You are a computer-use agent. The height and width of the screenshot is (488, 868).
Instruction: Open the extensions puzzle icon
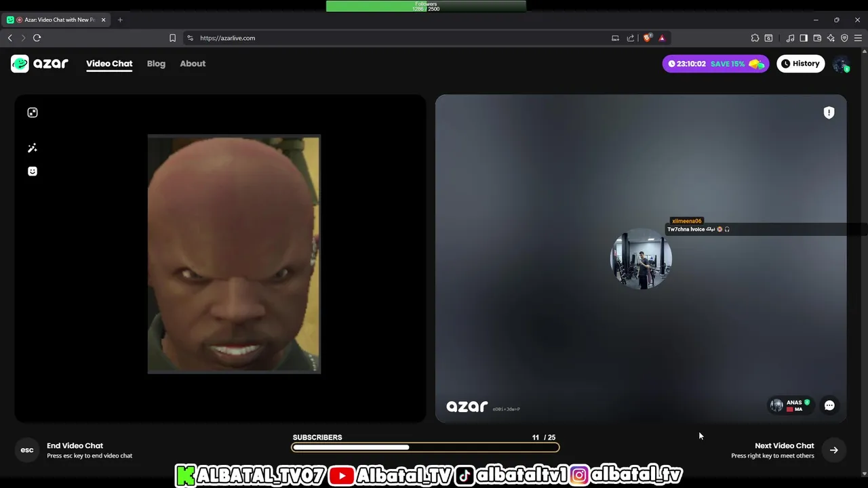coord(755,38)
